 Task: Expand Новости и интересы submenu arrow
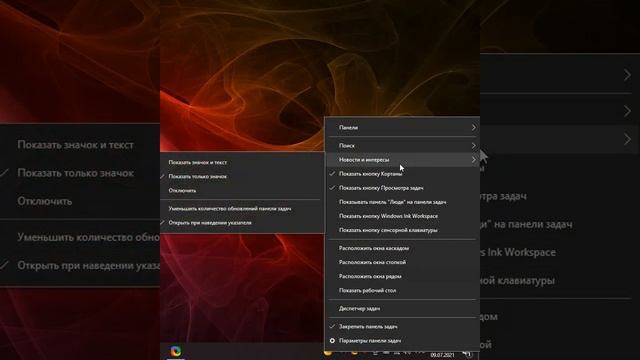click(x=473, y=160)
